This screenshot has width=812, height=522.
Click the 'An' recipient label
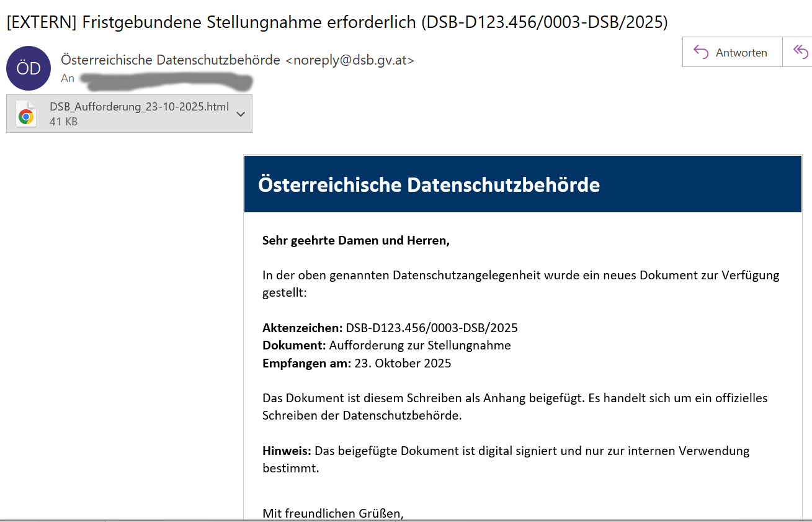[x=68, y=78]
